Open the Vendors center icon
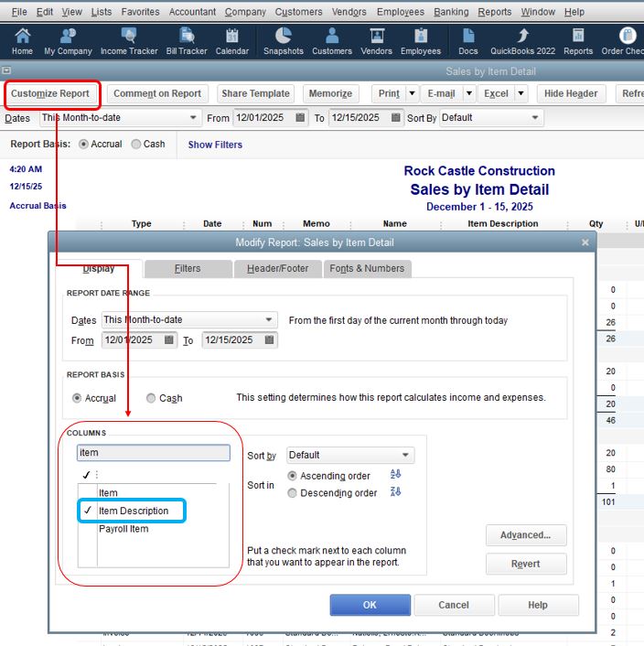Viewport: 644px width, 646px height. click(376, 41)
